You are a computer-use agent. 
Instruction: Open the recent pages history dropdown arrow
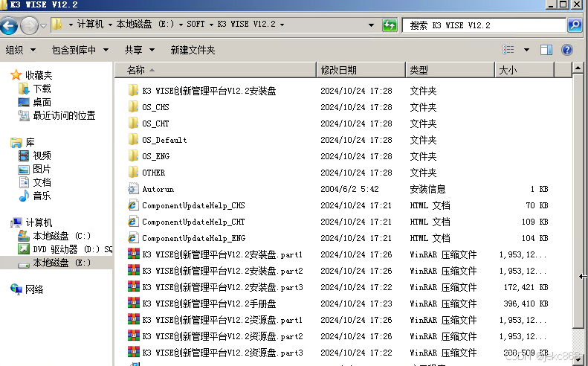(x=44, y=26)
